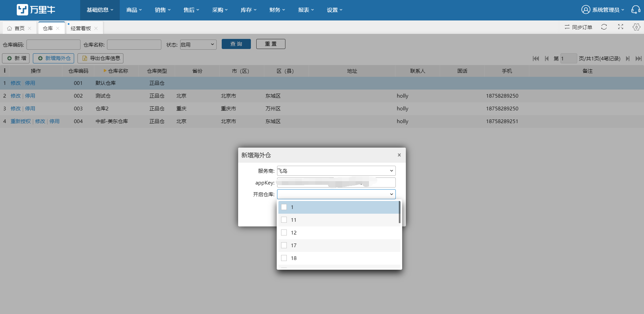Click 停用 link for 中邮-美东仓库
The image size is (644, 314).
54,121
